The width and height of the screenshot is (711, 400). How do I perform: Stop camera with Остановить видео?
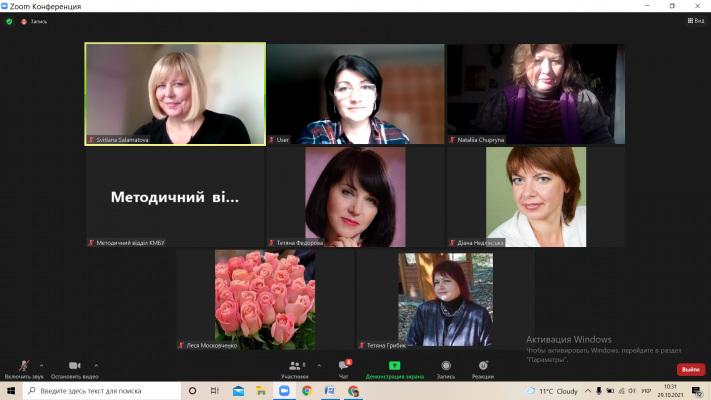[73, 368]
